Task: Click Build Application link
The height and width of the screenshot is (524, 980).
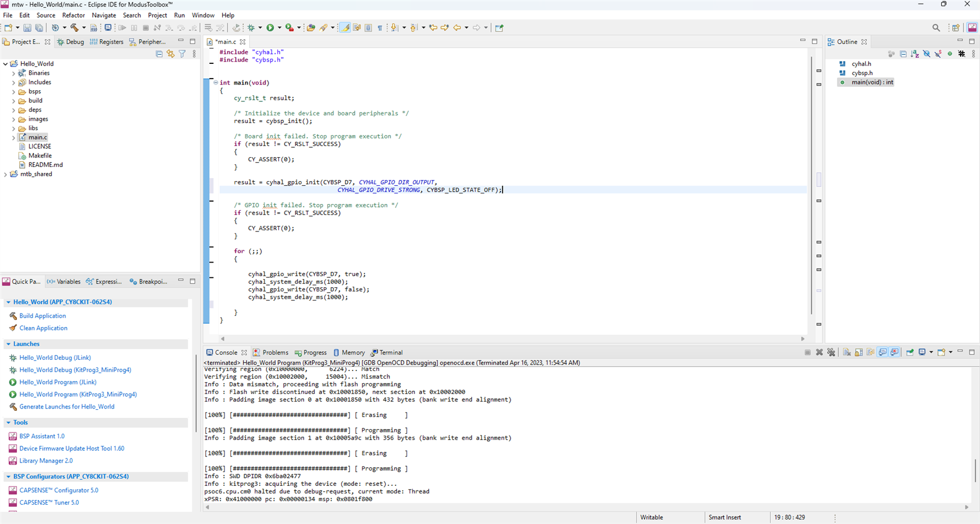Action: click(x=42, y=316)
